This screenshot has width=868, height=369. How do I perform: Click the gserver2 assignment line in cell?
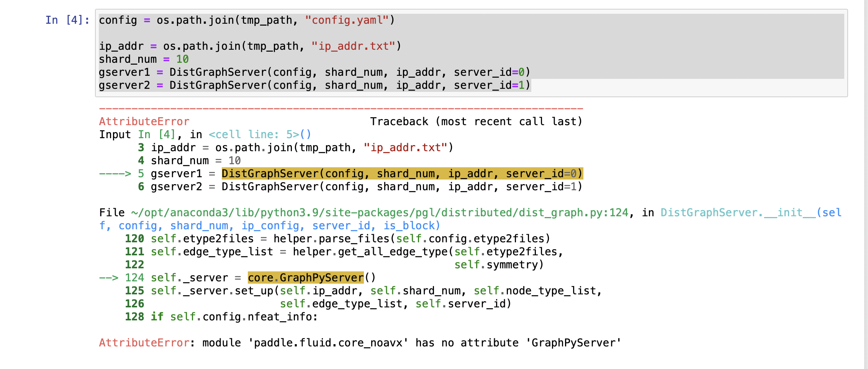pos(268,85)
